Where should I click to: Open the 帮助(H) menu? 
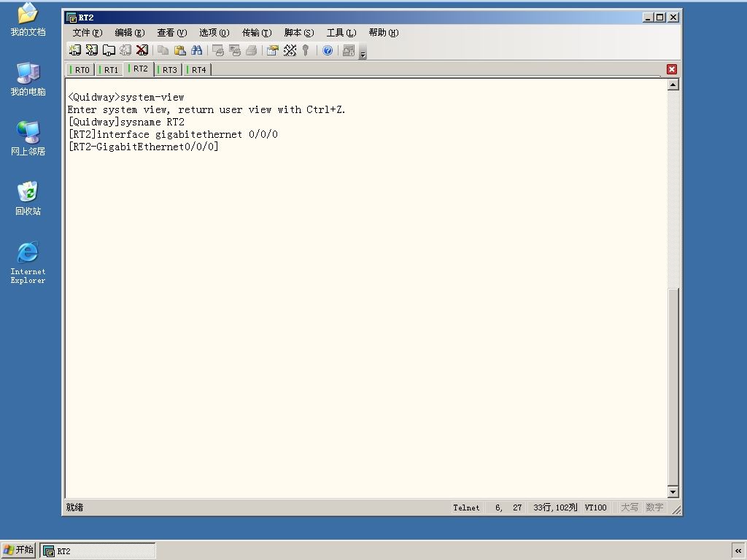pos(384,32)
